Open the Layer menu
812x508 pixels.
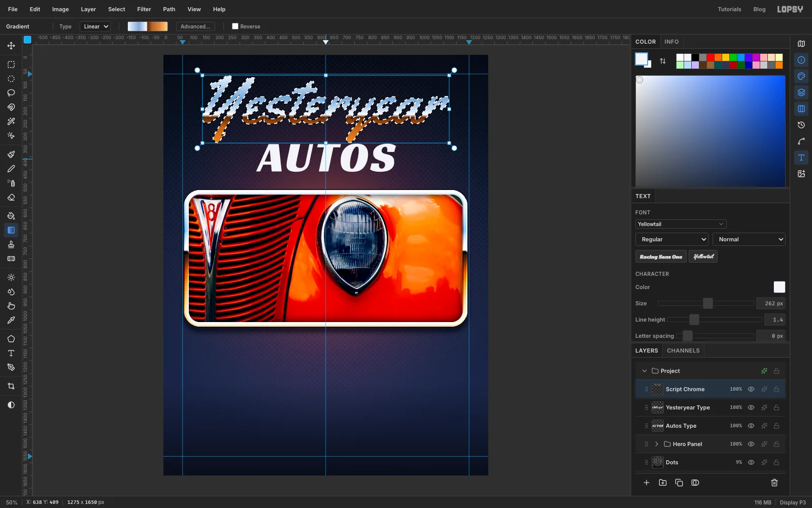88,9
